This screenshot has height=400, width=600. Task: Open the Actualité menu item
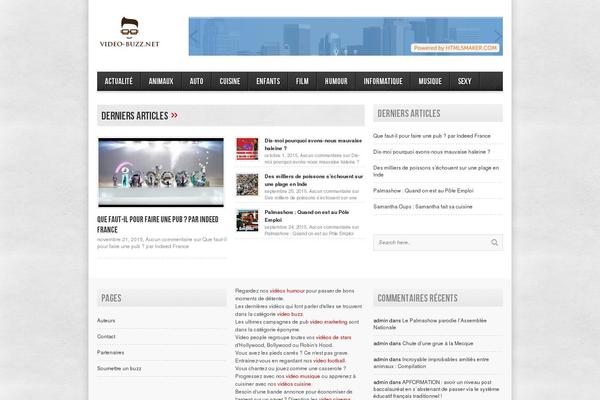[x=119, y=81]
